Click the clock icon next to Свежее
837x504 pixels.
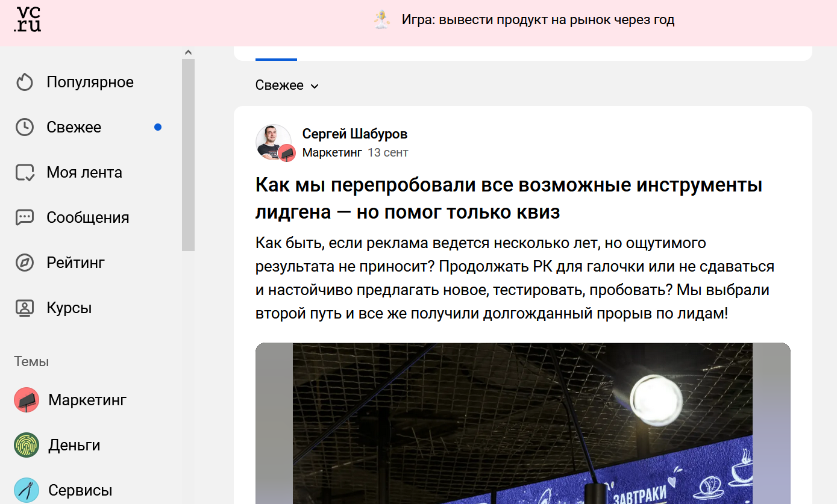pyautogui.click(x=25, y=127)
